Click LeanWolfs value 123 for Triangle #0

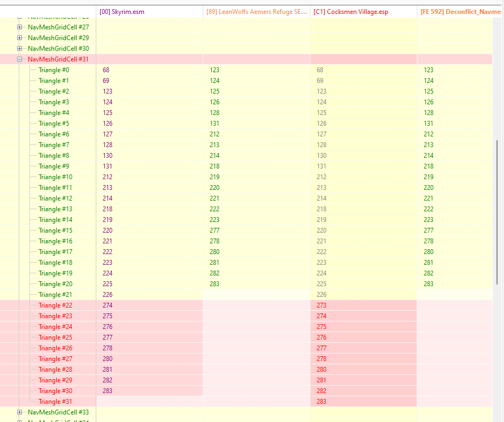(215, 70)
